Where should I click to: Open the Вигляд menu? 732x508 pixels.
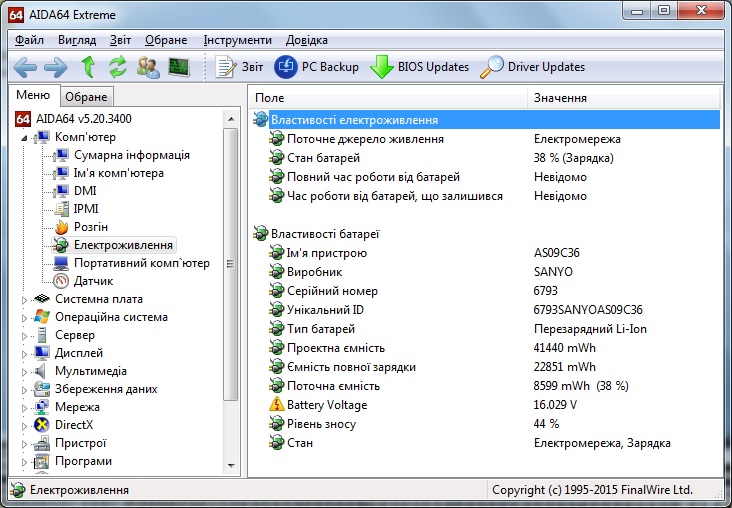[x=77, y=40]
